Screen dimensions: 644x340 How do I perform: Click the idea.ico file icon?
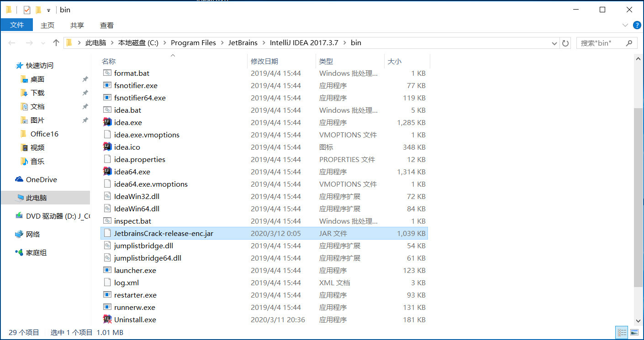107,147
